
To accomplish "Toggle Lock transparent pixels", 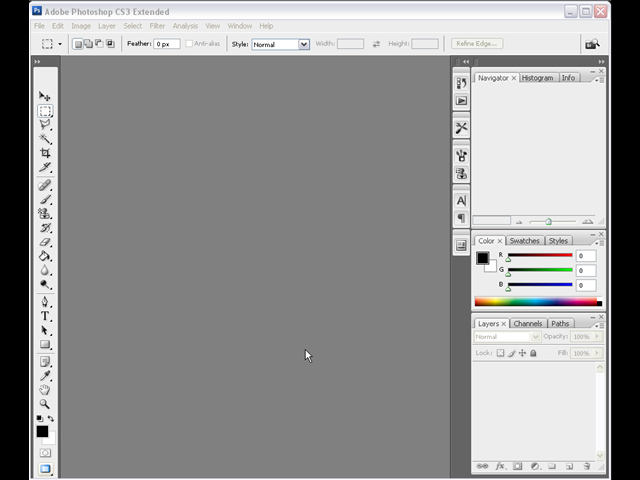I will pyautogui.click(x=500, y=353).
